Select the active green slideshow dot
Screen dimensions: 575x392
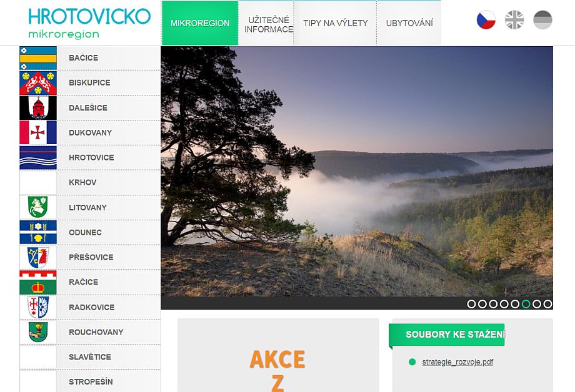[x=526, y=304]
